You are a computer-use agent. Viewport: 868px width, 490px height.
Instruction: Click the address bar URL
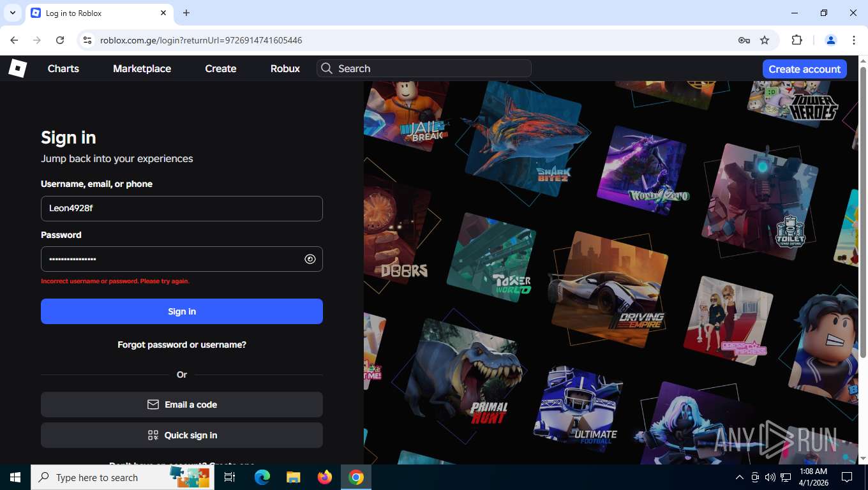[x=201, y=40]
